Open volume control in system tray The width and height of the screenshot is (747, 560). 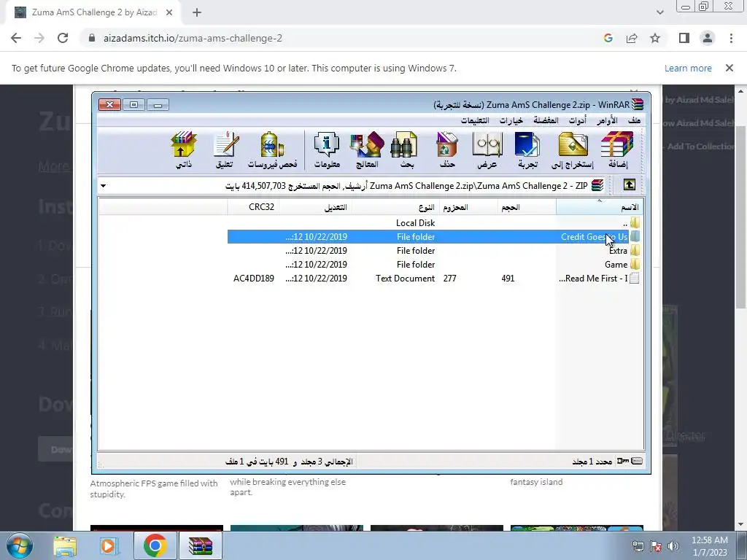673,546
